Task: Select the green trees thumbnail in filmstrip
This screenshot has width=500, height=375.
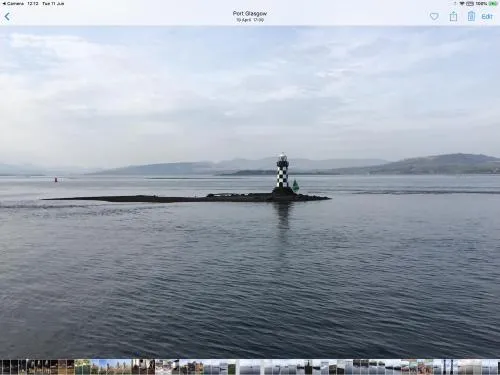Action: pos(83,367)
